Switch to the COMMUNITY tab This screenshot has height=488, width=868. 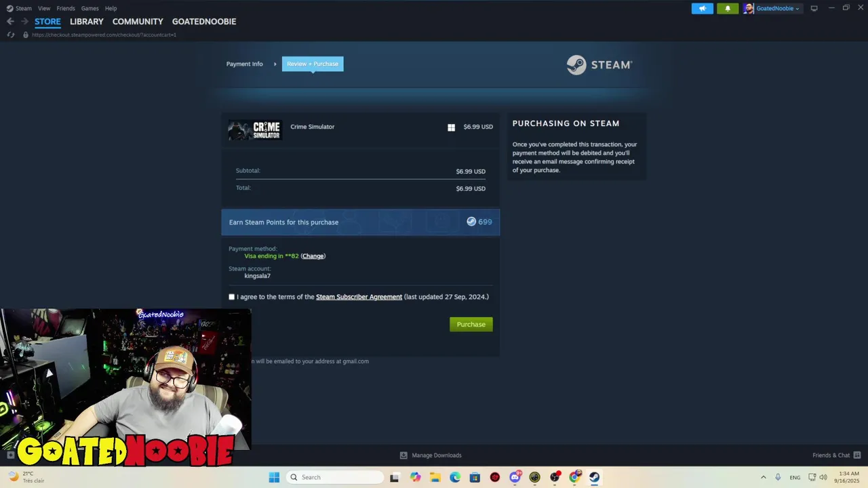138,22
